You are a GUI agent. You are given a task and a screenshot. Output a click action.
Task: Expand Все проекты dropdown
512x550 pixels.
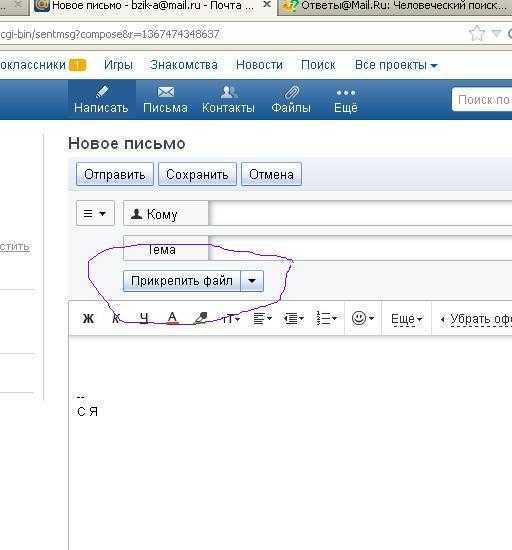[x=396, y=65]
